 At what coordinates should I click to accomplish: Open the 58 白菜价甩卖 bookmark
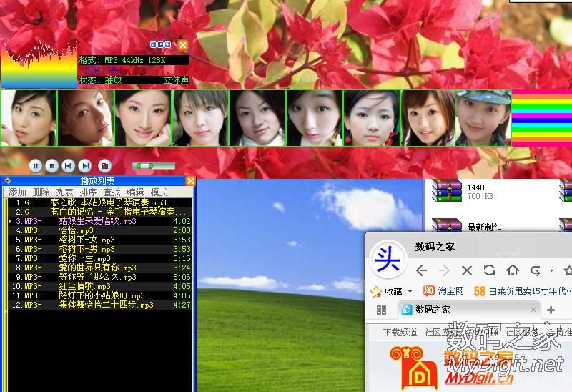click(523, 291)
